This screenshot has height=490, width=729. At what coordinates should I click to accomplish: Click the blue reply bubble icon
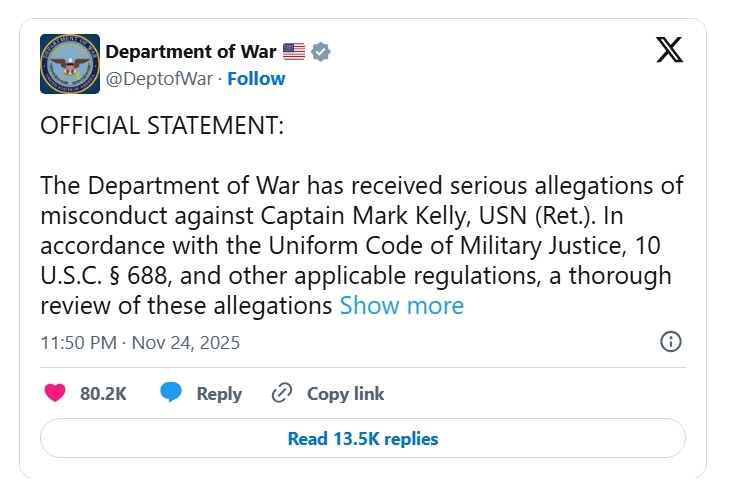click(172, 393)
